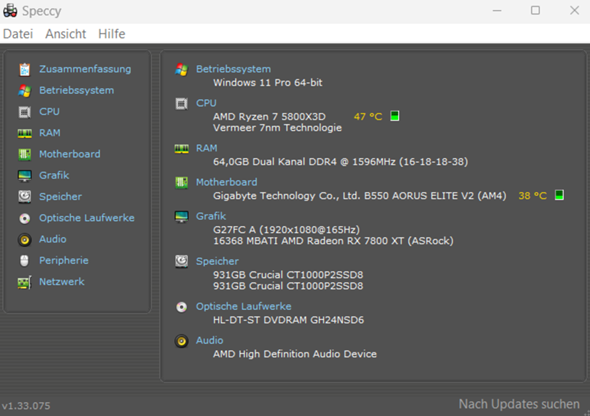Click the 38 °C motherboard temperature value

[x=532, y=196]
